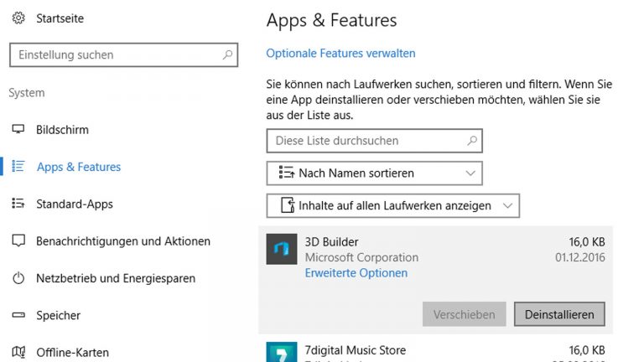Open the Nach Namen sortieren dropdown

click(374, 173)
